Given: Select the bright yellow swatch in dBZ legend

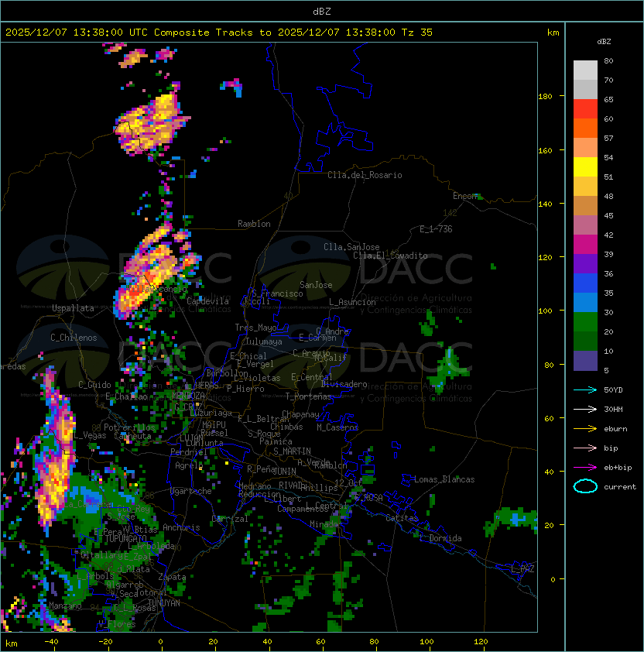Looking at the screenshot, I should [585, 166].
